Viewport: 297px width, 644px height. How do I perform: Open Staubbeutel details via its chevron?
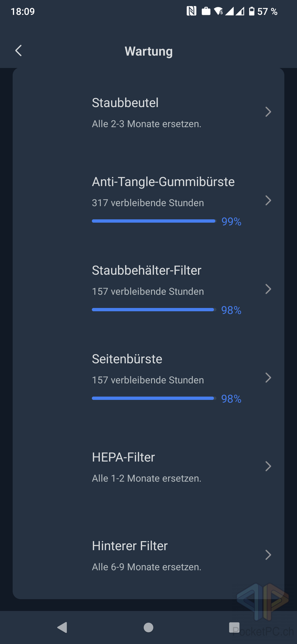[x=268, y=112]
